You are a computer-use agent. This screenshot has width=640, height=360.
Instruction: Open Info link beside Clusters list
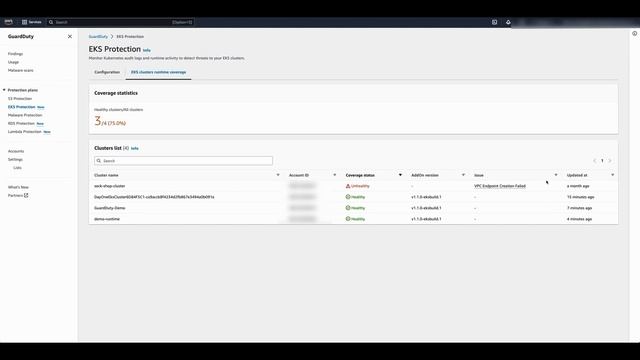[x=135, y=149]
